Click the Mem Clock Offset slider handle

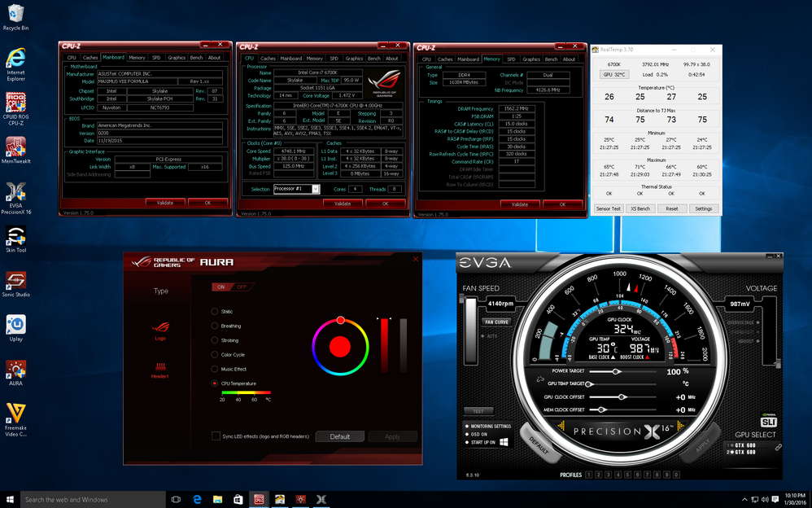600,409
